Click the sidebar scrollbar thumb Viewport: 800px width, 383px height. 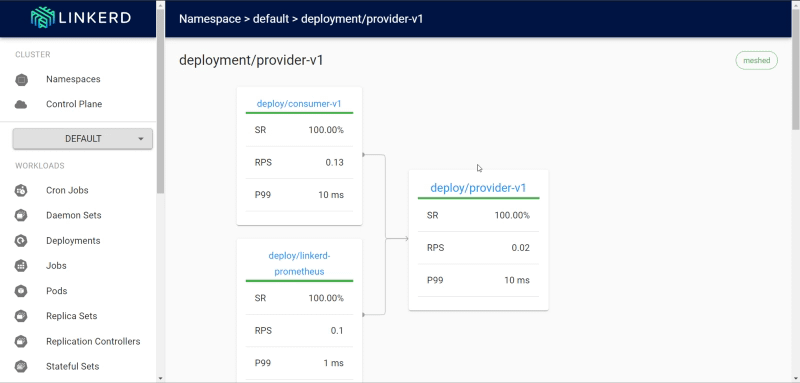161,101
